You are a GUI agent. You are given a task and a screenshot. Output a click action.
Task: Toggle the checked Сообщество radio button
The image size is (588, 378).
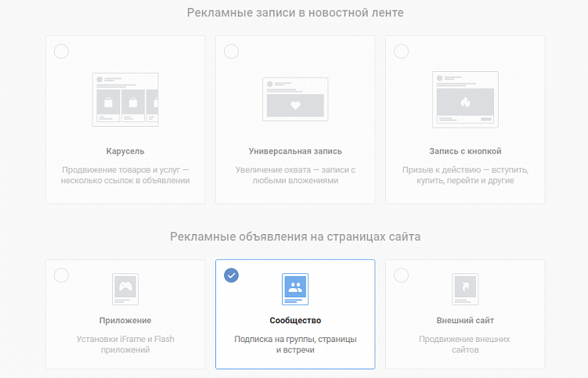coord(232,275)
